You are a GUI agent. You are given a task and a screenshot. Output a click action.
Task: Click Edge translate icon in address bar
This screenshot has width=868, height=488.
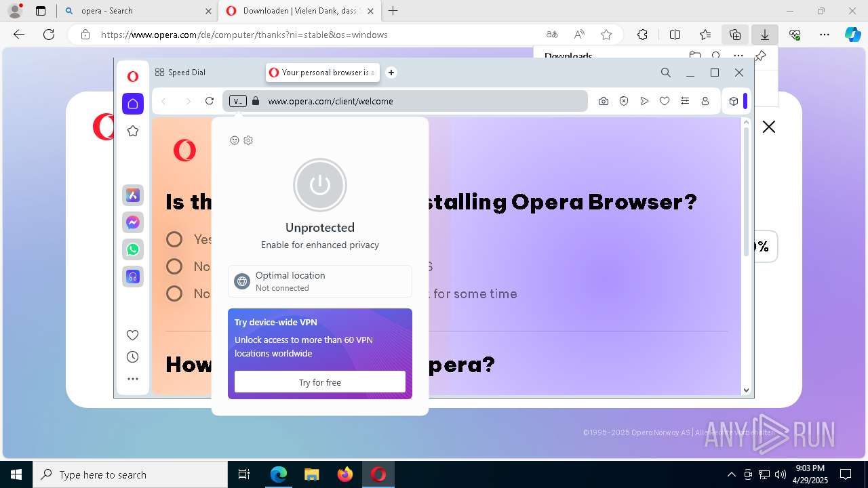click(552, 35)
